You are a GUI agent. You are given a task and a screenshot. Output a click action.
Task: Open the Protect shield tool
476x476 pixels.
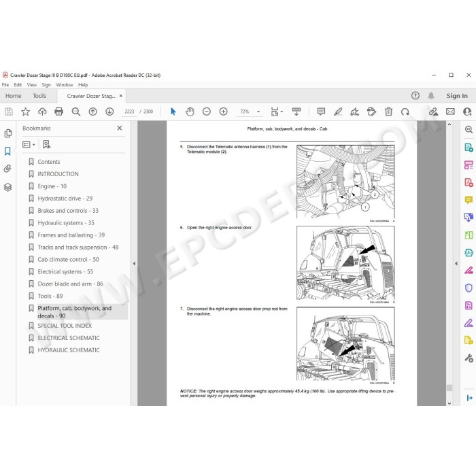tap(469, 288)
